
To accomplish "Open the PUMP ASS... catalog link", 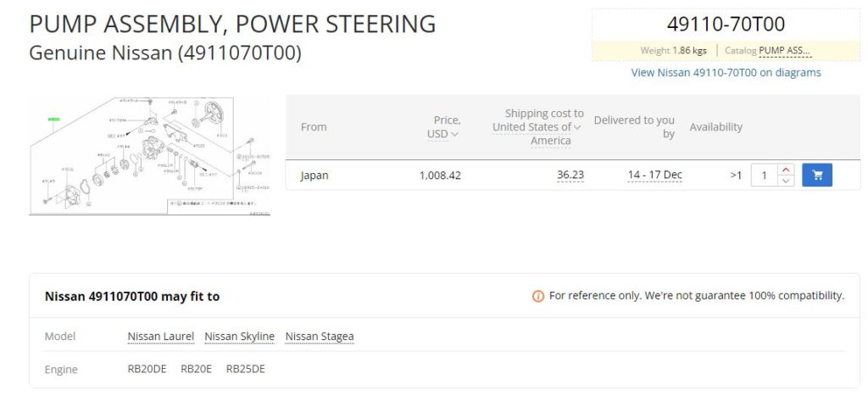I will (785, 51).
